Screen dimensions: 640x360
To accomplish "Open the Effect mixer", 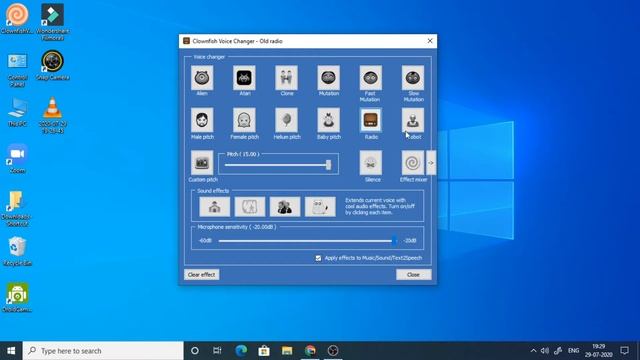I will [413, 163].
